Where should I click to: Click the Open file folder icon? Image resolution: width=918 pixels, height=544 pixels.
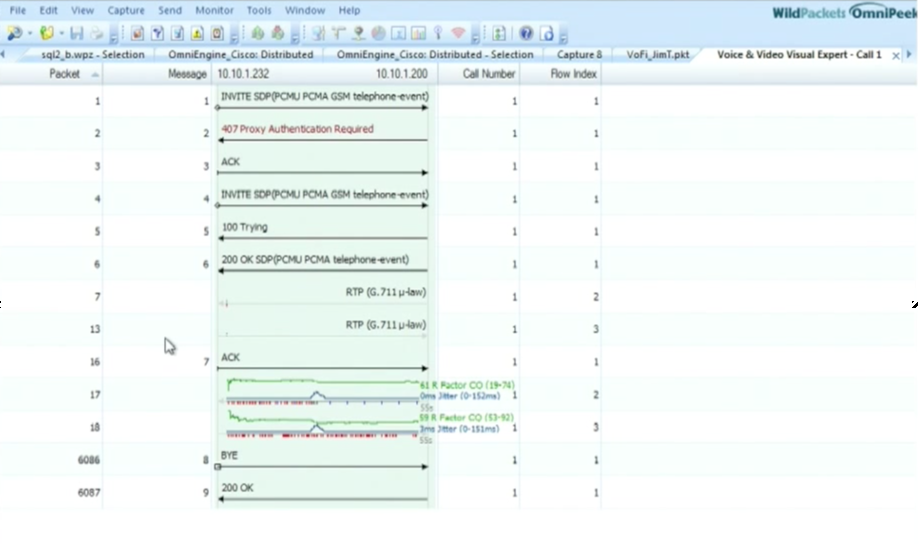coord(46,33)
